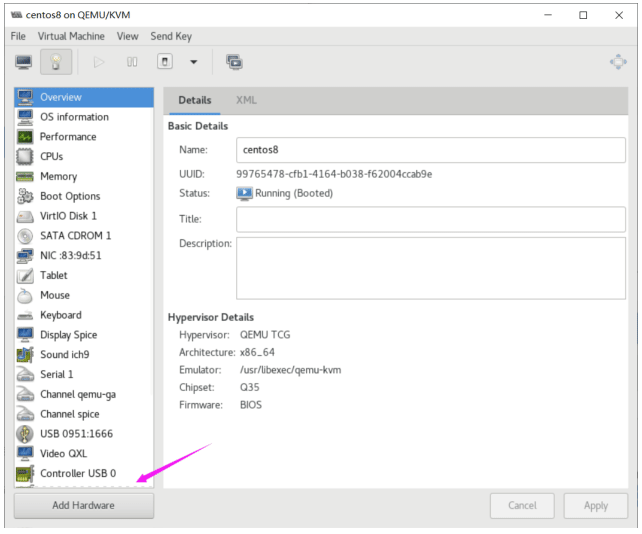Select the Tablet device icon

25,276
